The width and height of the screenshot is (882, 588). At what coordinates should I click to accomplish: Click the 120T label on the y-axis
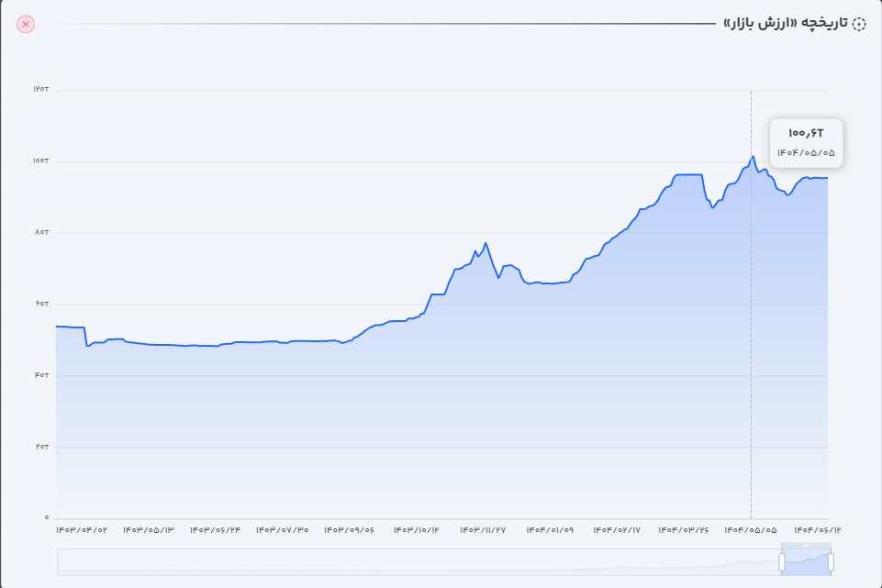coord(40,89)
